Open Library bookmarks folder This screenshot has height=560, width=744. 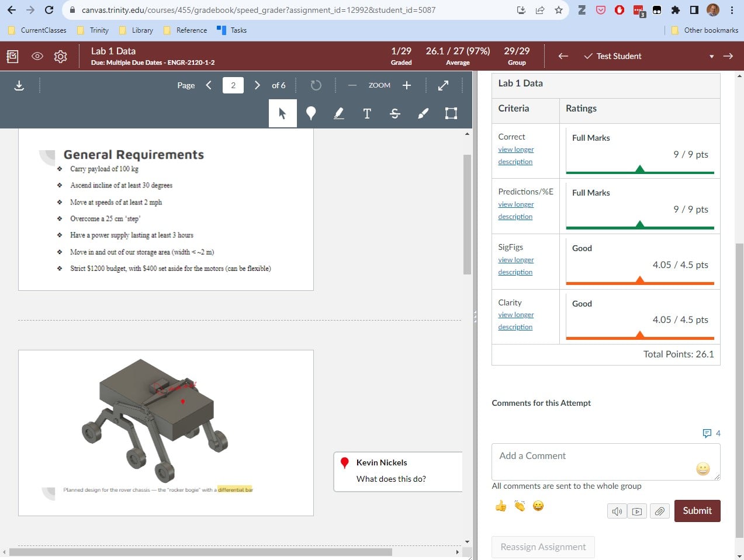[x=136, y=30]
